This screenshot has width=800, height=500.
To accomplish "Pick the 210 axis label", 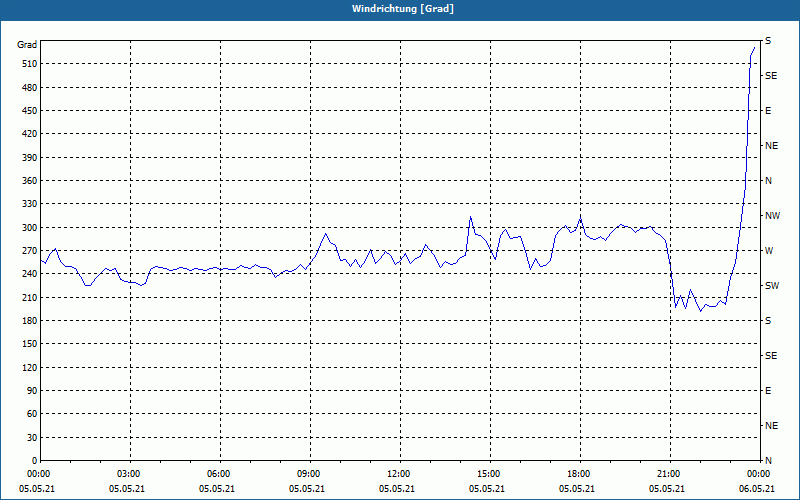I will pyautogui.click(x=29, y=297).
